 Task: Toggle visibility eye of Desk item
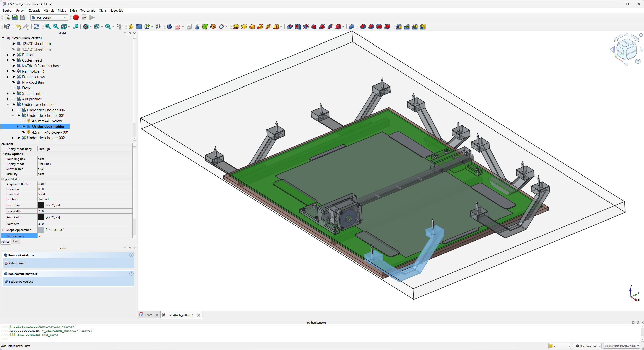[x=13, y=88]
